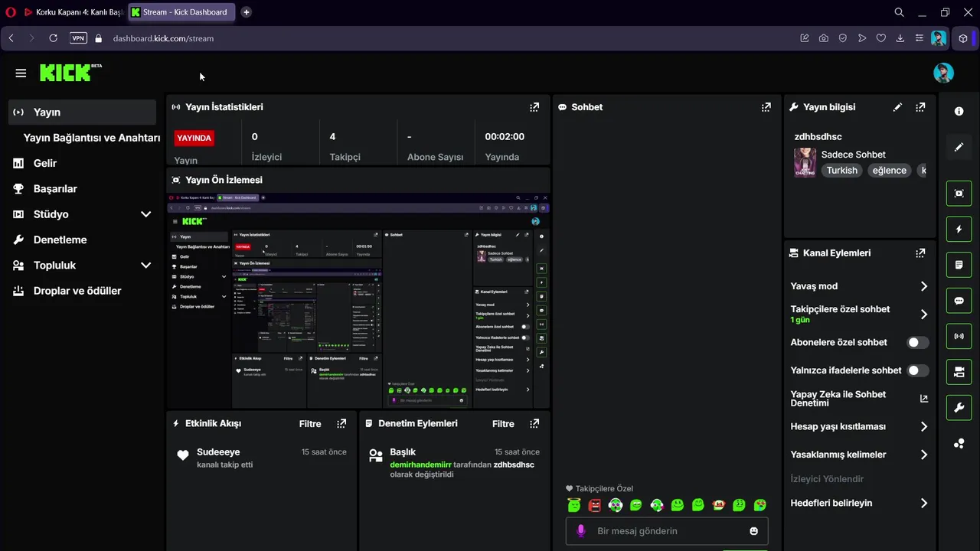Image resolution: width=980 pixels, height=551 pixels.
Task: Toggle wrench stream info widget in sidebar
Action: pyautogui.click(x=959, y=407)
